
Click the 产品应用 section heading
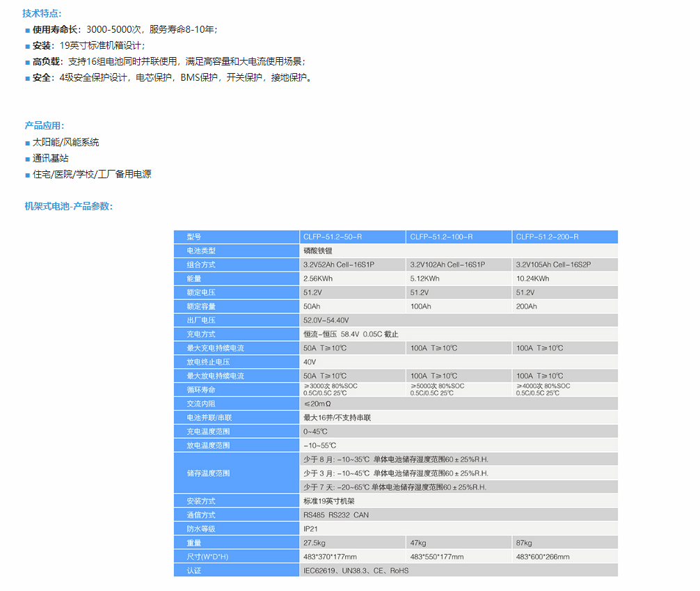(x=45, y=126)
